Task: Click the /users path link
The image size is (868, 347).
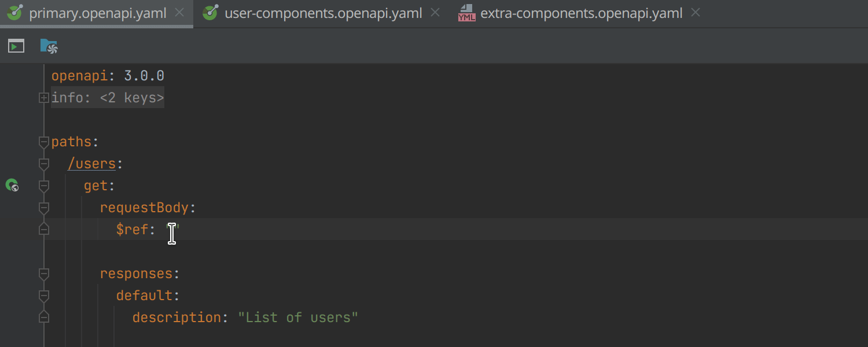Action: pyautogui.click(x=92, y=164)
